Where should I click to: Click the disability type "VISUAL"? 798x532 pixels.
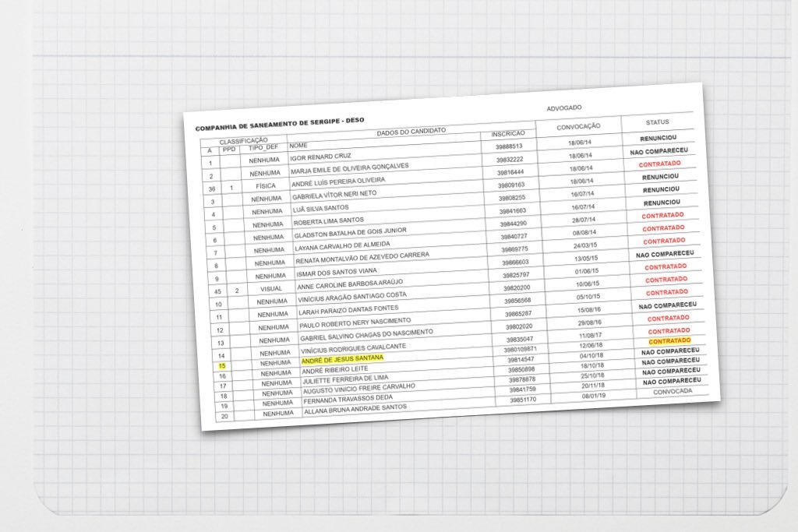[x=271, y=289]
